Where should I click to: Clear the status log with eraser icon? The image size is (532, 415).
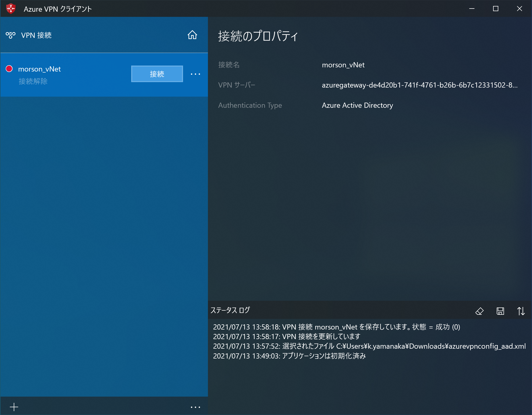coord(479,311)
